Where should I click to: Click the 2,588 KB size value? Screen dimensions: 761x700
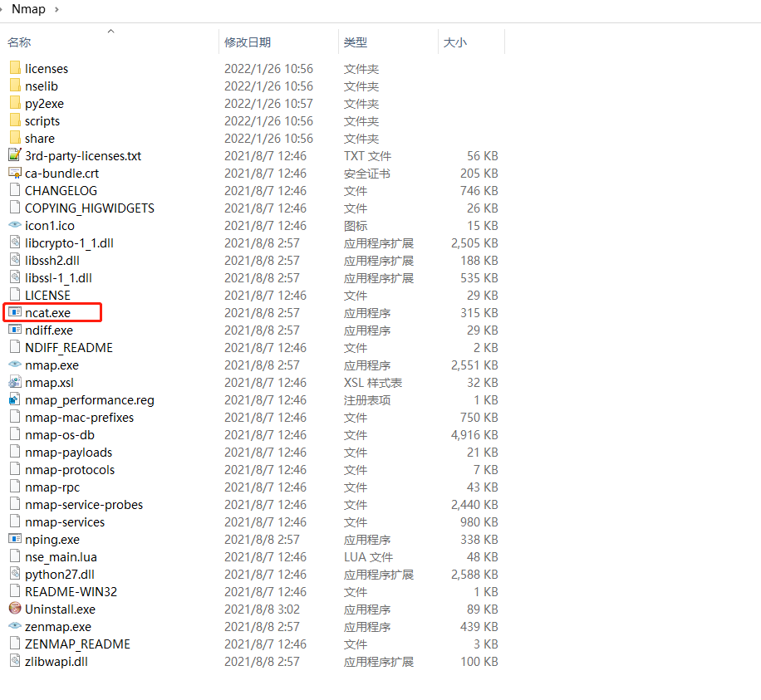tap(474, 575)
